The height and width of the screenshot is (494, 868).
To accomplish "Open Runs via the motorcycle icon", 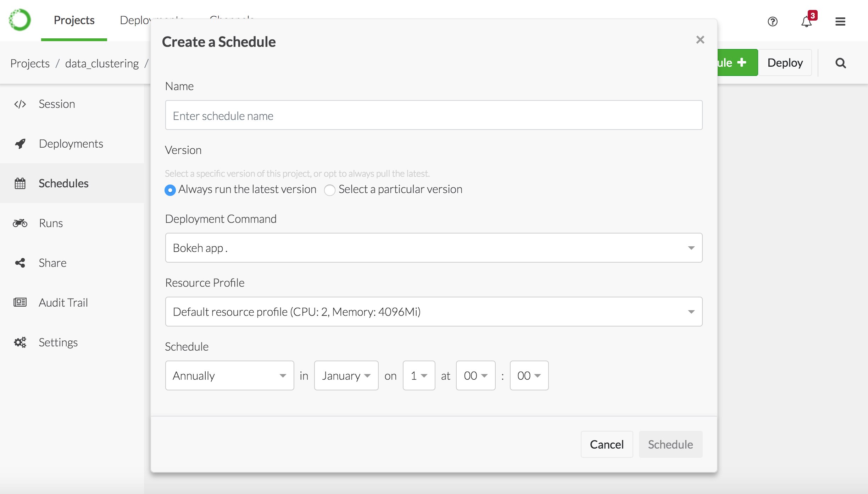I will point(20,223).
